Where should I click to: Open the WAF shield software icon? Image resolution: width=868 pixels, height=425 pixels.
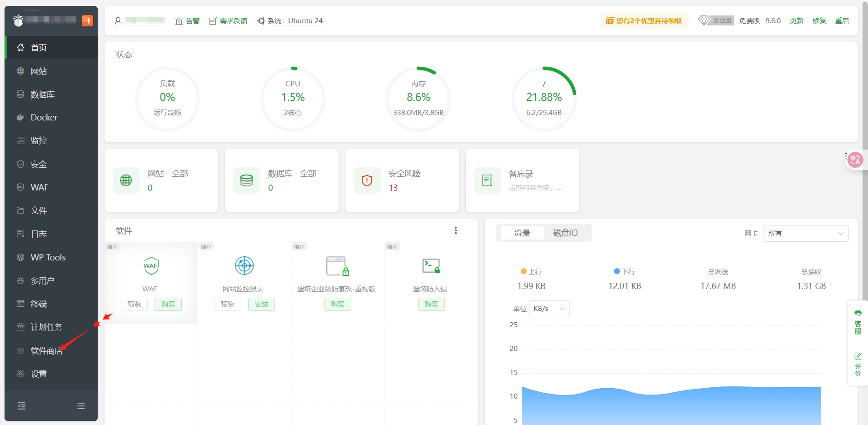pos(150,266)
